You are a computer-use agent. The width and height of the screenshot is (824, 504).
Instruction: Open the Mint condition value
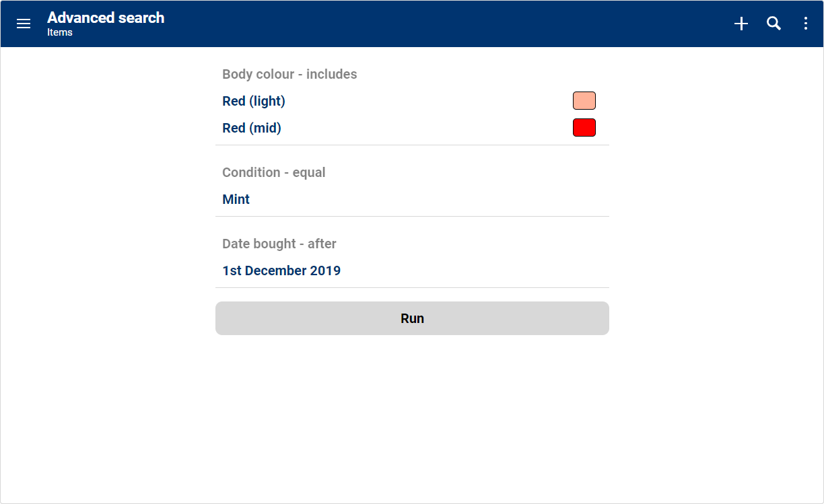pos(236,199)
